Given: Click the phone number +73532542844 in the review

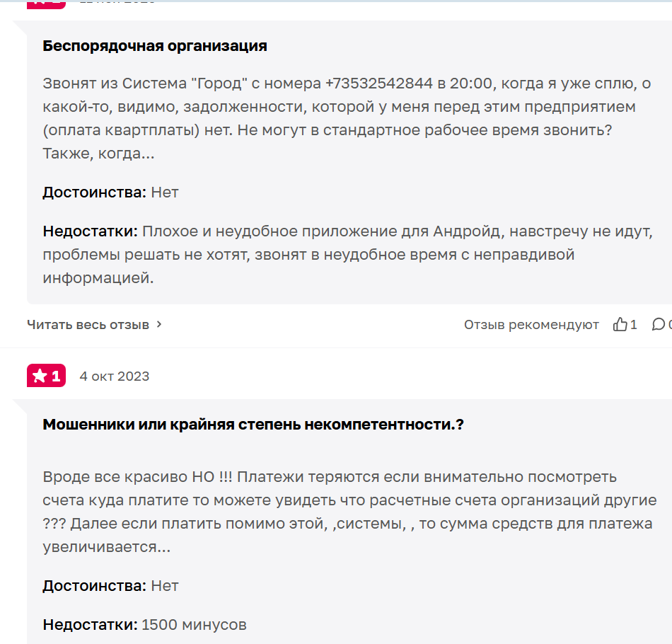Looking at the screenshot, I should click(x=378, y=84).
